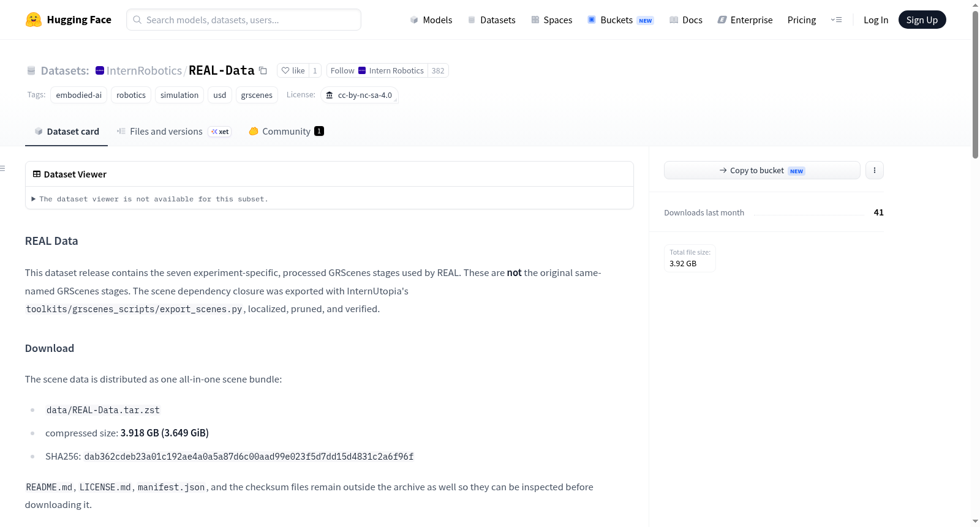
Task: Click the downloads last month value 41
Action: 878,212
